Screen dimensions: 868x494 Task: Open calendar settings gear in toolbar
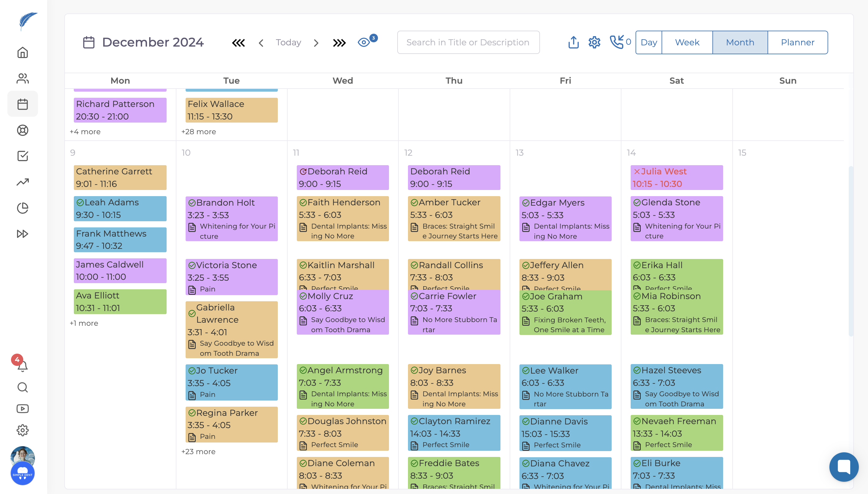(594, 42)
